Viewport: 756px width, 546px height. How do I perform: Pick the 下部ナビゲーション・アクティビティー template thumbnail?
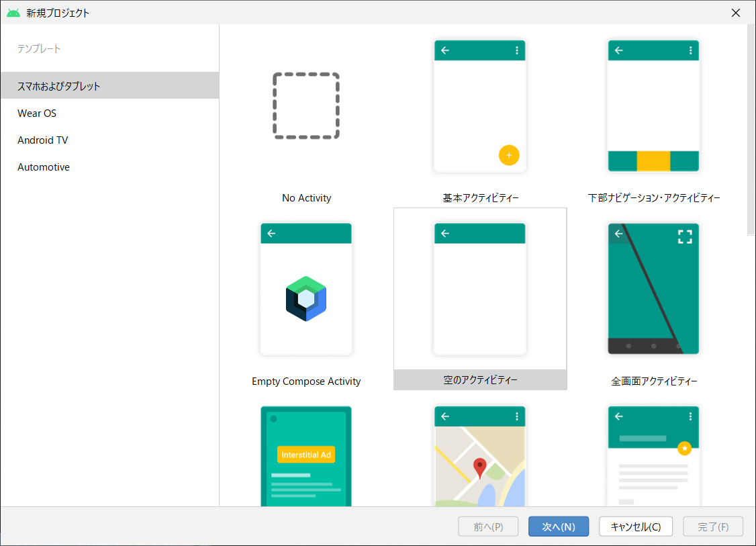(x=653, y=106)
